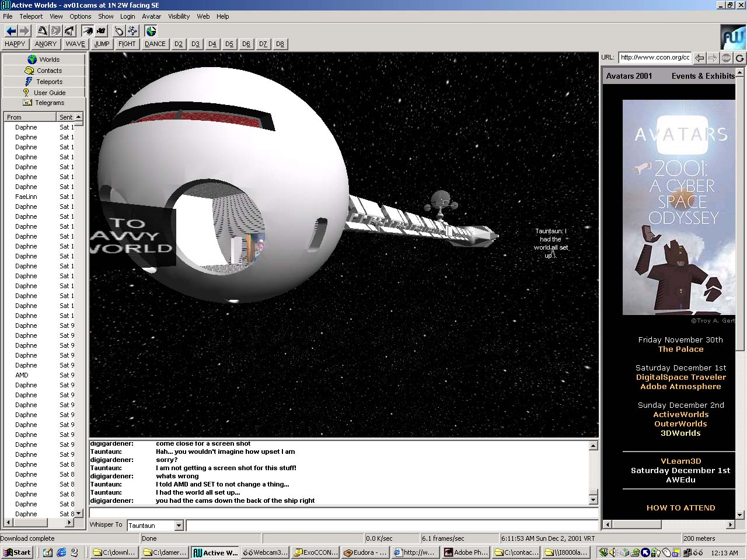
Task: Open the Avatar menu
Action: coord(151,16)
